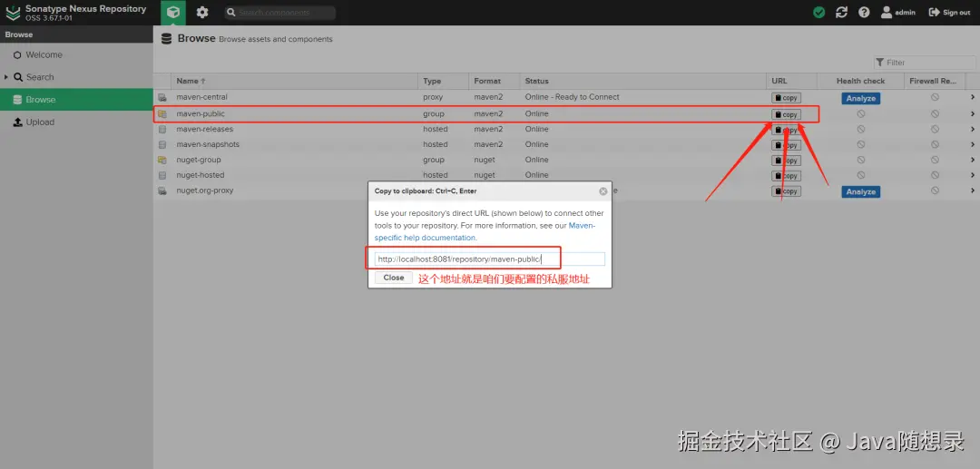Open the Help question mark icon

click(864, 13)
